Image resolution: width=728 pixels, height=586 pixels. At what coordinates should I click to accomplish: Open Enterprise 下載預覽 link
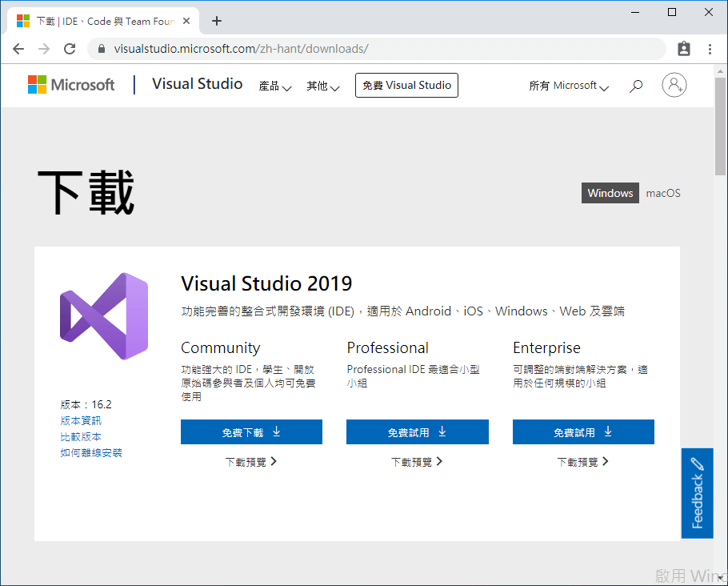[583, 462]
